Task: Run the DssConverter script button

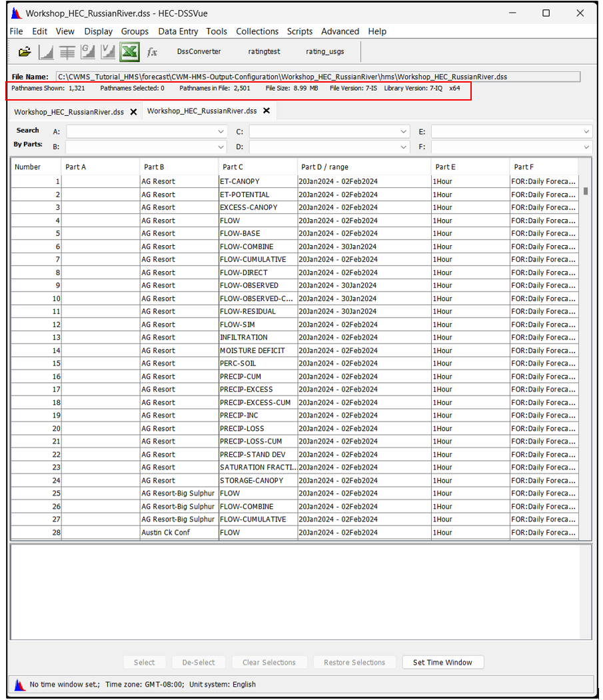Action: pos(199,52)
